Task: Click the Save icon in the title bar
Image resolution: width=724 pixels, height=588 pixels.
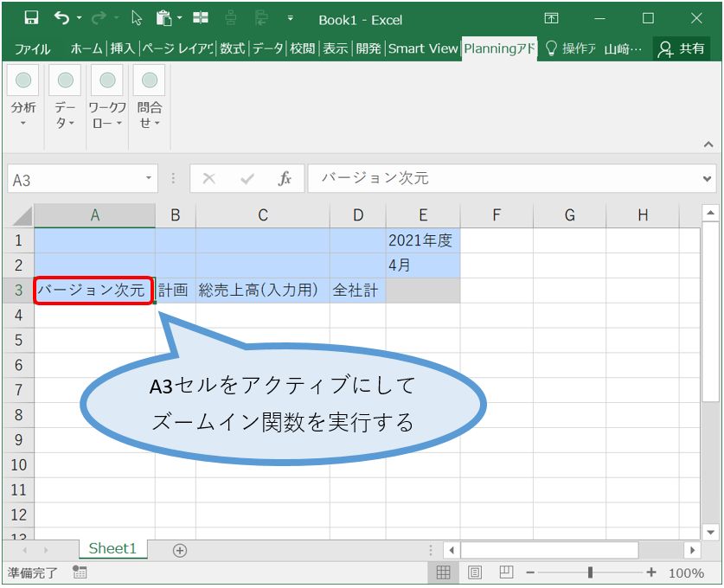Action: [x=31, y=18]
